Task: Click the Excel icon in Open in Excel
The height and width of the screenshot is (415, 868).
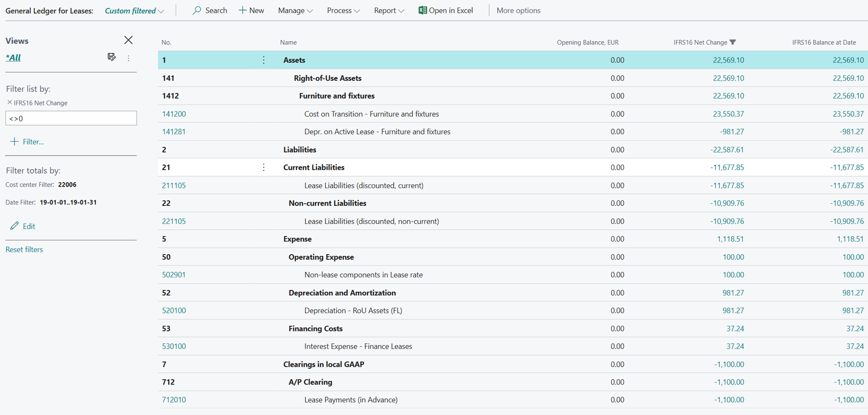Action: (x=423, y=10)
